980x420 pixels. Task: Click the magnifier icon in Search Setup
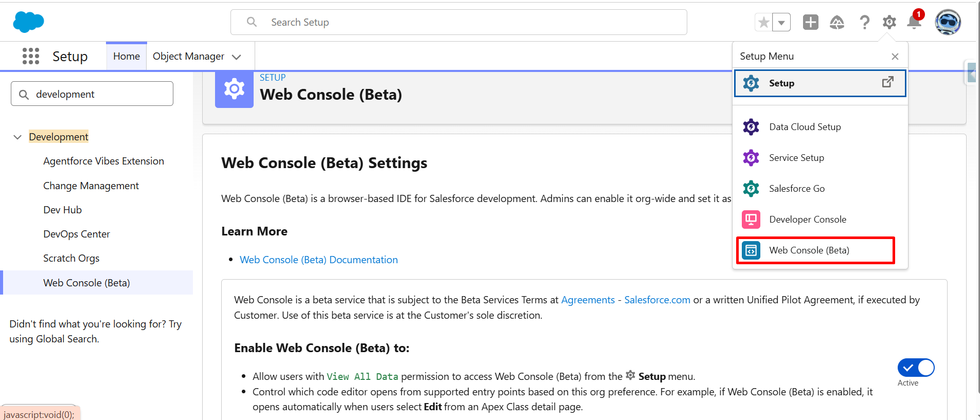tap(252, 22)
